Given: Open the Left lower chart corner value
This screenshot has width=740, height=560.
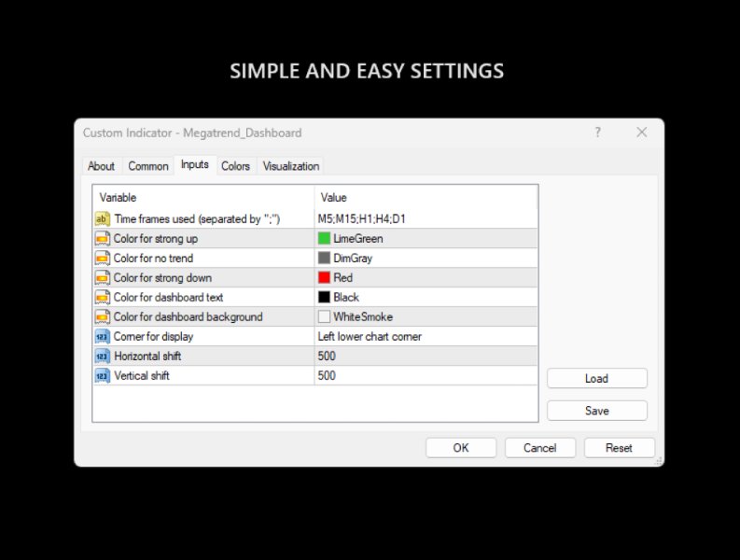Looking at the screenshot, I should click(370, 336).
